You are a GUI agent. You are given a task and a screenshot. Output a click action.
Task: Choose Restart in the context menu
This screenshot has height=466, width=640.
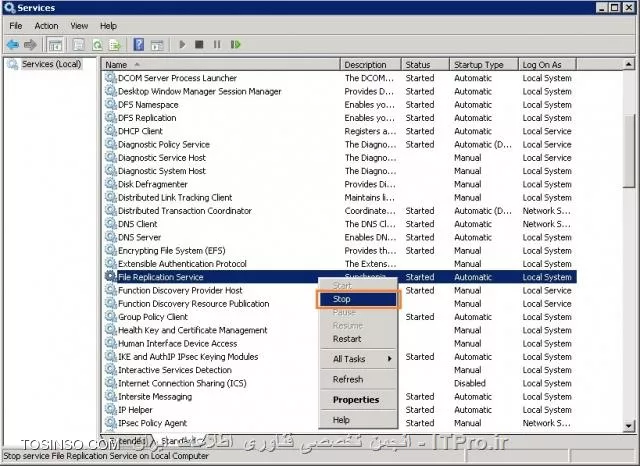point(358,339)
